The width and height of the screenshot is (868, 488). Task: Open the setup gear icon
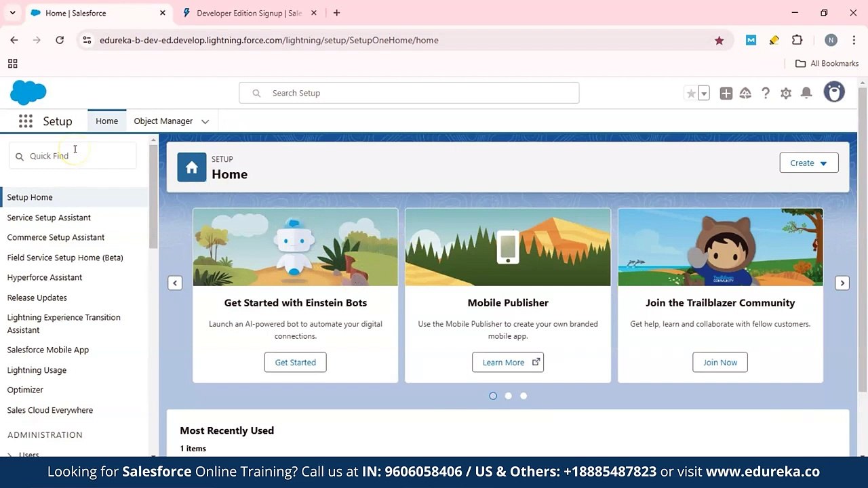[x=786, y=94]
